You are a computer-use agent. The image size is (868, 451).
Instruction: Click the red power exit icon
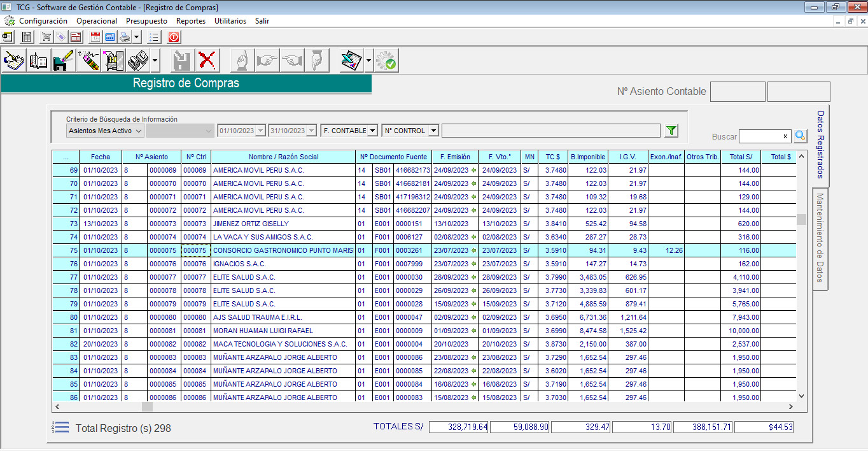[174, 37]
